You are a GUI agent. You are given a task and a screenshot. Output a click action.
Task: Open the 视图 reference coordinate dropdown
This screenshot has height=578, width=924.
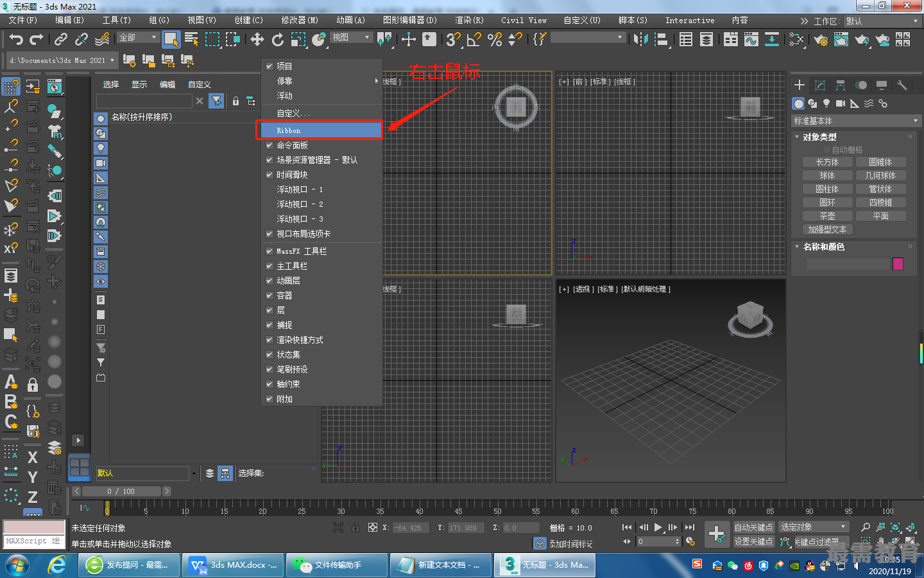[x=352, y=38]
